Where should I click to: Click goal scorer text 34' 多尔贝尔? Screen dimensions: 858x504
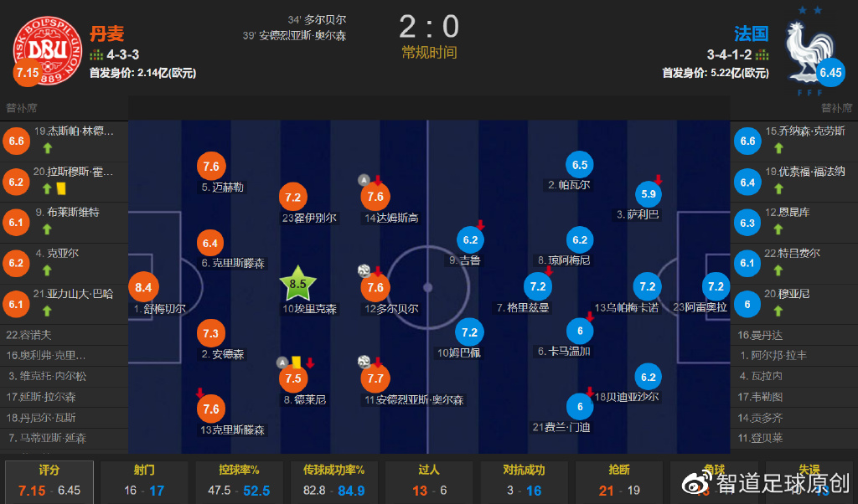tap(317, 20)
